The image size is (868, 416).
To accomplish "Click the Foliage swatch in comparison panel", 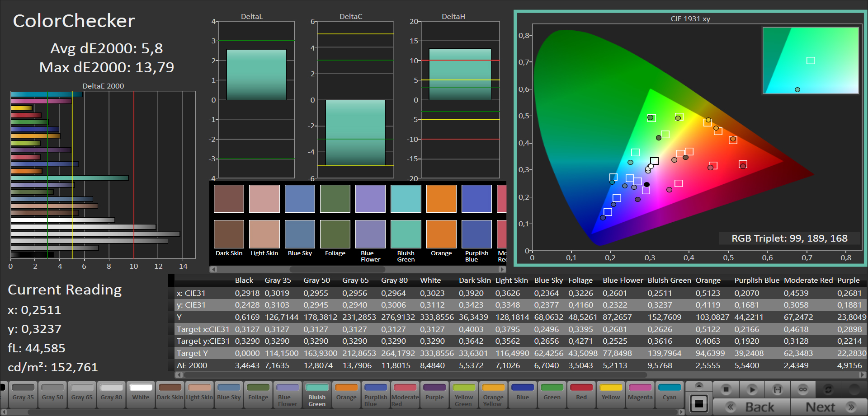I will tap(335, 216).
